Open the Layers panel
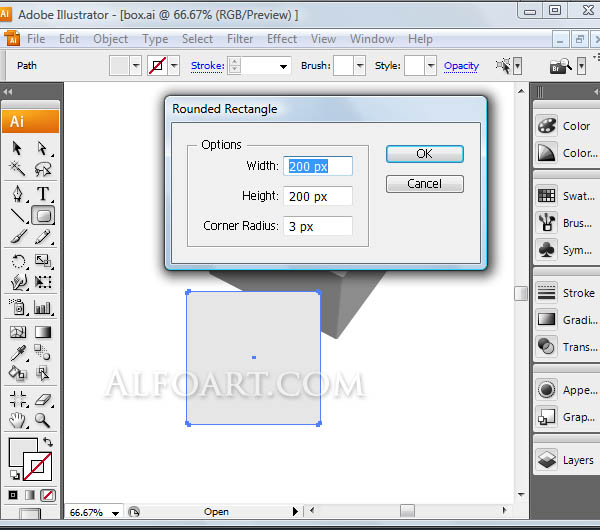Viewport: 600px width, 530px height. point(566,460)
